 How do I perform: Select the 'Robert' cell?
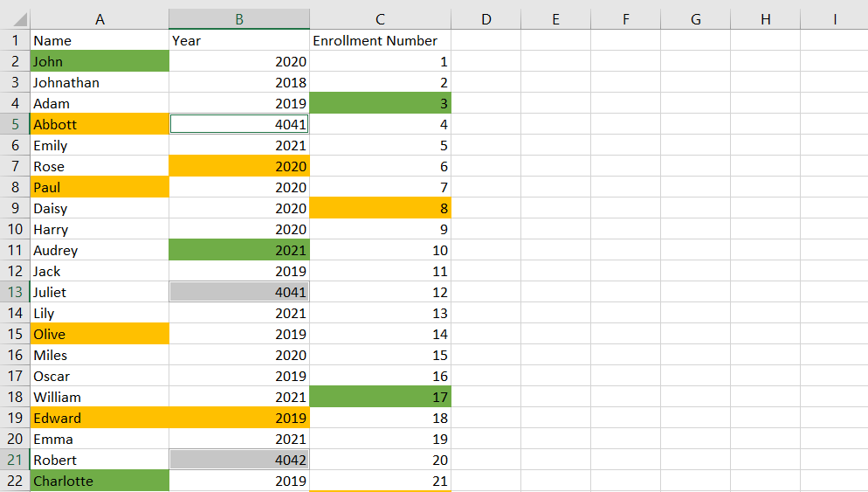pyautogui.click(x=100, y=460)
